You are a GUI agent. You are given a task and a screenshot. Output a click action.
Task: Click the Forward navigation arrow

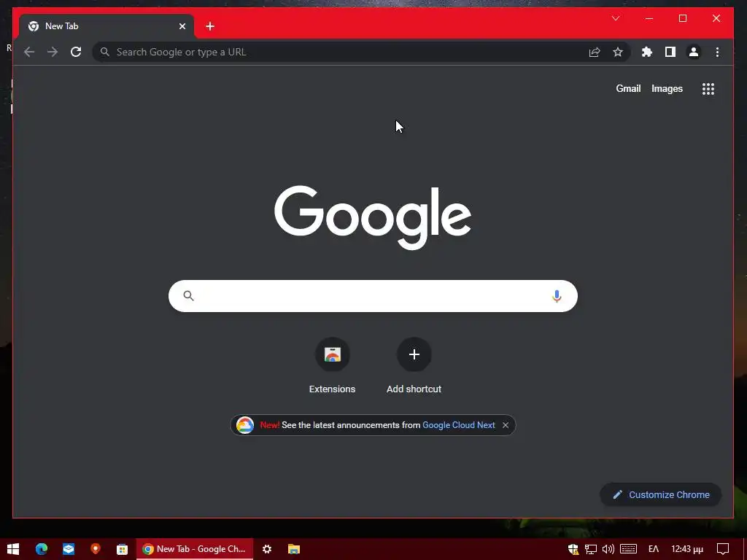[53, 52]
